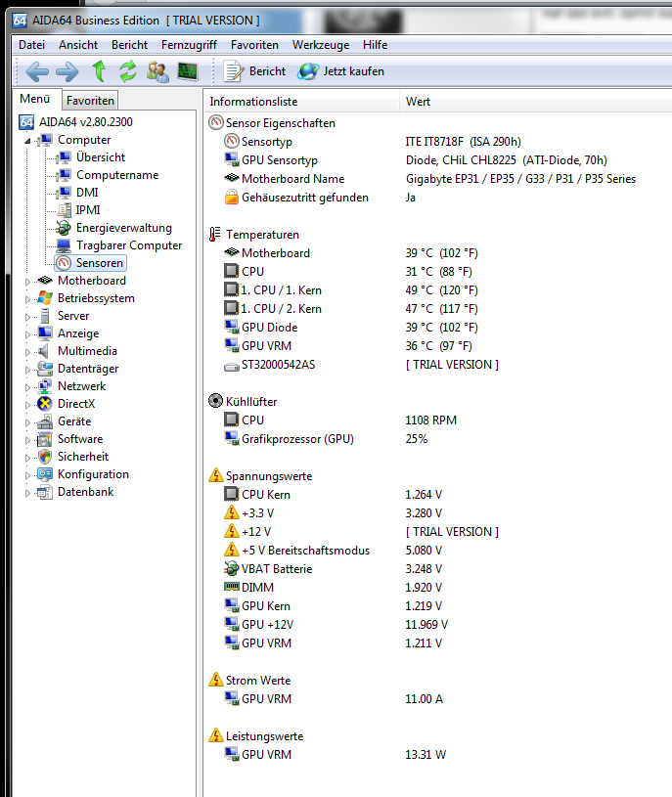Click the ST32000542AS hard drive icon
The width and height of the screenshot is (672, 797).
(231, 366)
